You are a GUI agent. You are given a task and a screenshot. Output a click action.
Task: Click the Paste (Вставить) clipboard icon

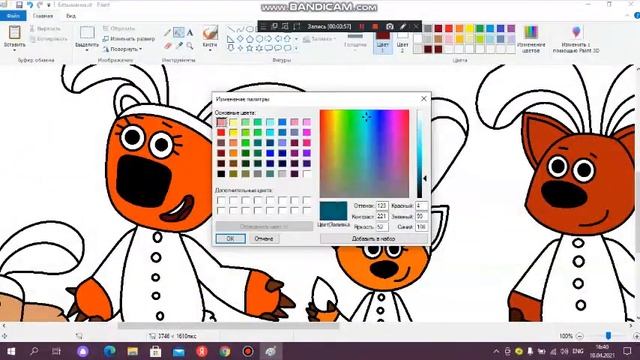pos(14,32)
